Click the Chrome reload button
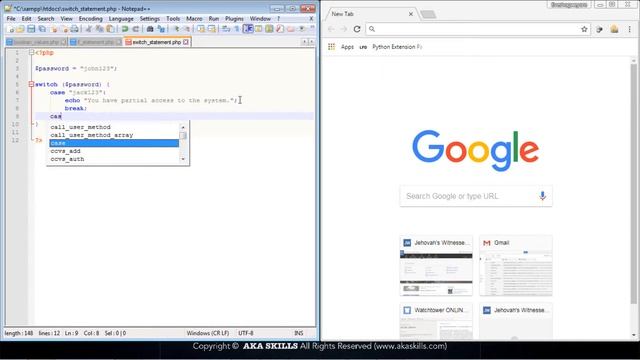 pyautogui.click(x=357, y=29)
